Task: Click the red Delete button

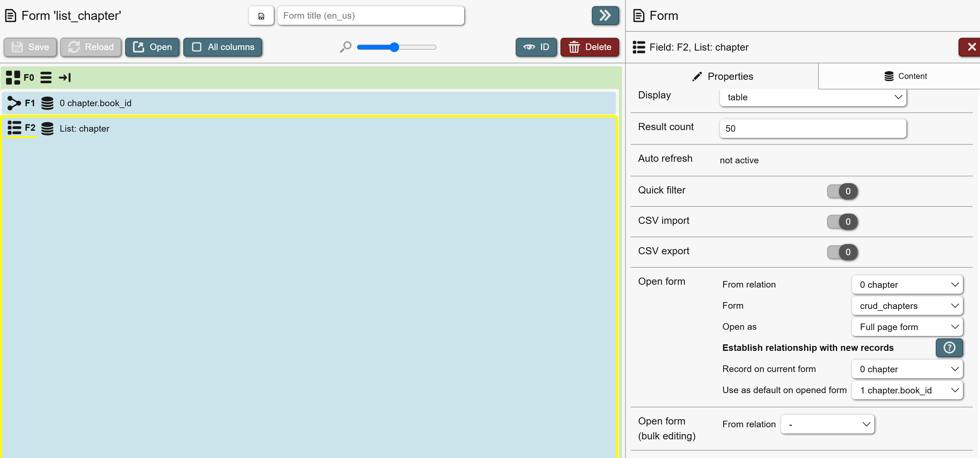Action: (589, 47)
